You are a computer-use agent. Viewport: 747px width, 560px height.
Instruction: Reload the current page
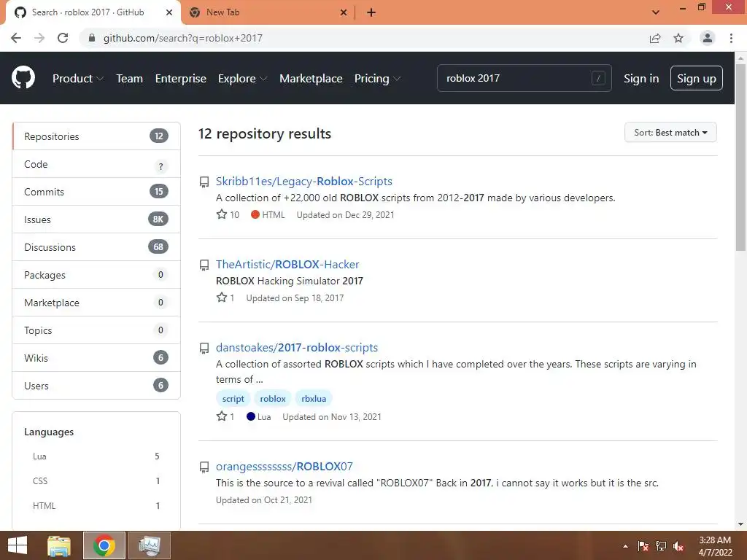[63, 38]
